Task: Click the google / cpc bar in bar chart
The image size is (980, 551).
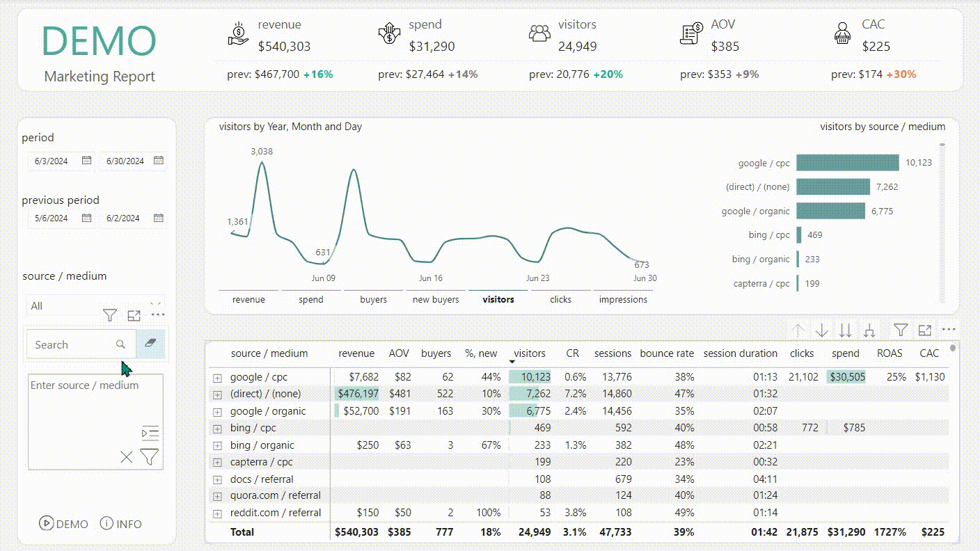Action: coord(847,163)
